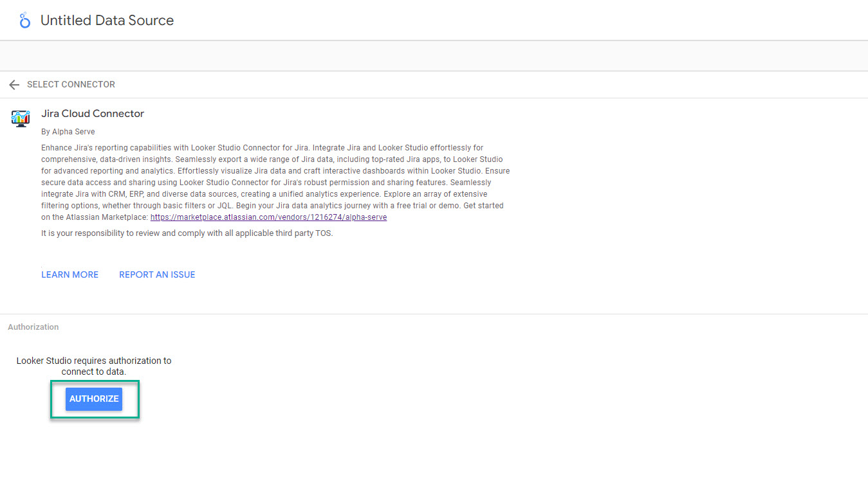Click the By Alpha Serve author text
868x504 pixels.
pos(68,132)
